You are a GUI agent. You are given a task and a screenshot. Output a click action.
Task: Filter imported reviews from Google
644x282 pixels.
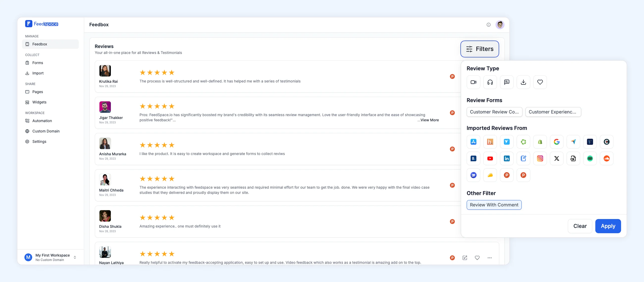coord(557,142)
